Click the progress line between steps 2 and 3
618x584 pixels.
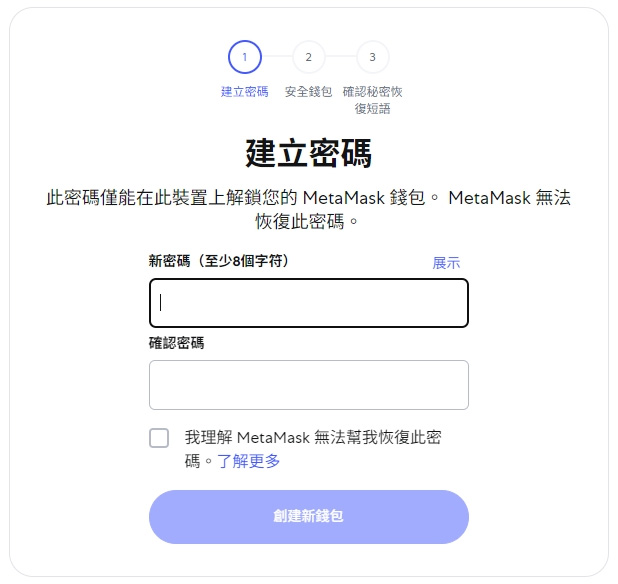pyautogui.click(x=341, y=57)
